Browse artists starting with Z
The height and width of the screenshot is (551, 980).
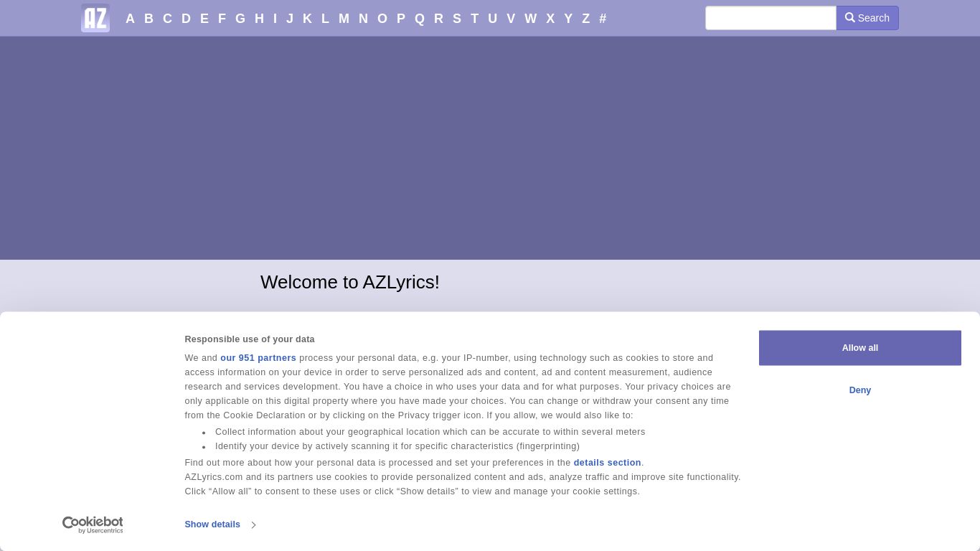(x=585, y=19)
